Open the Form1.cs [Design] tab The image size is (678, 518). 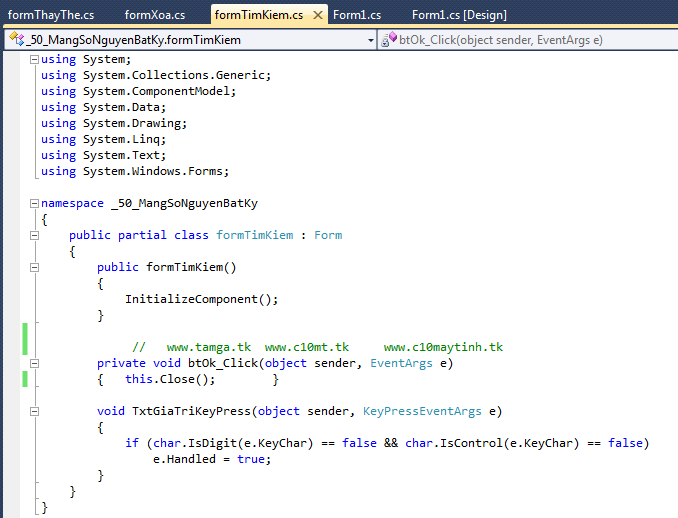pos(459,15)
